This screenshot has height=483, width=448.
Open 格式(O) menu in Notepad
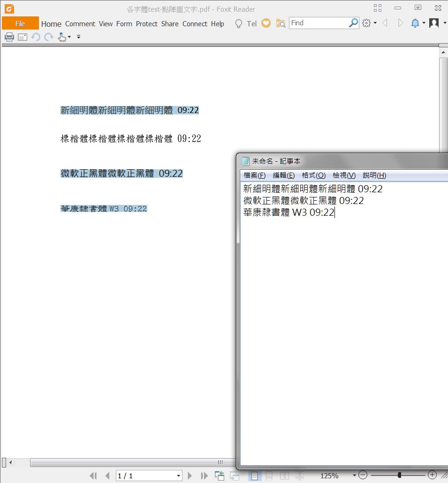313,175
